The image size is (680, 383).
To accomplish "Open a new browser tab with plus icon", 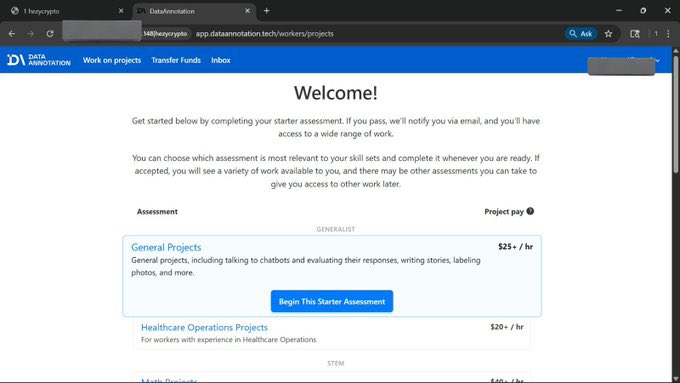I will click(x=267, y=11).
